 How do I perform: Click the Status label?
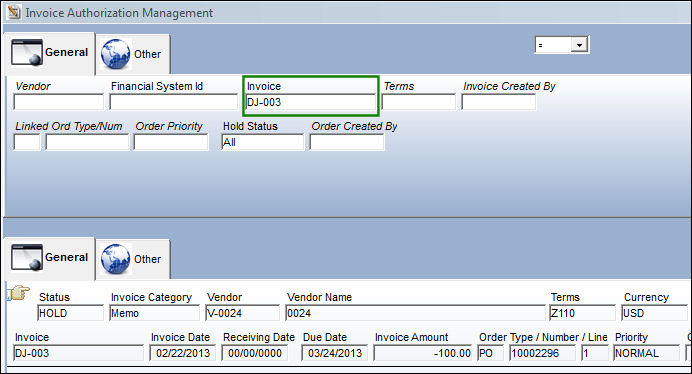tap(54, 297)
